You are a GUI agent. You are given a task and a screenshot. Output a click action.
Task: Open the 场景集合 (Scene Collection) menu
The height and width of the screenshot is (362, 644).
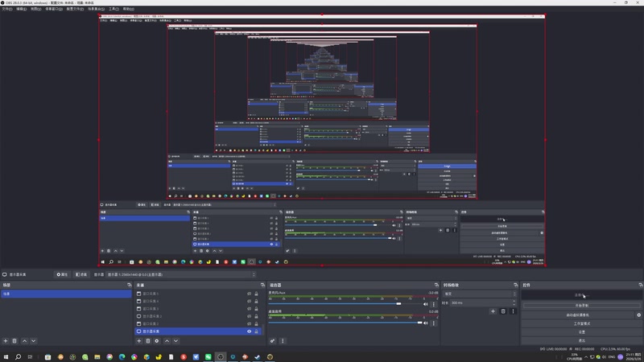coord(96,9)
